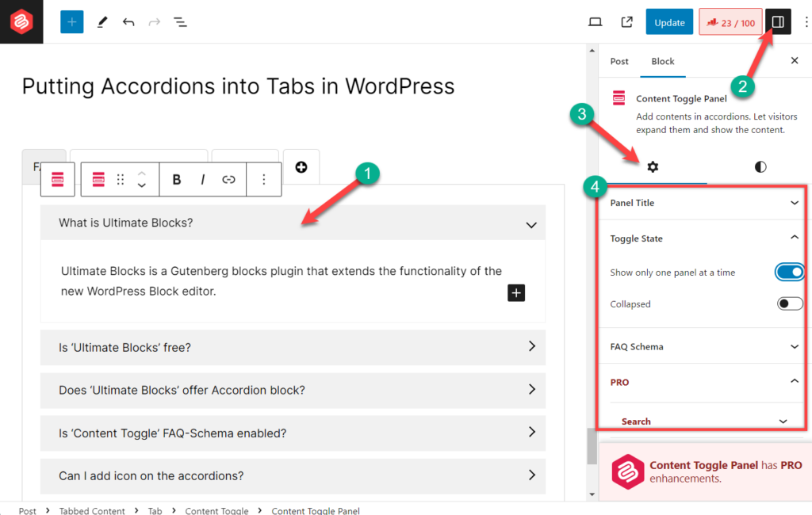This screenshot has height=515, width=812.
Task: Select the Tools icon in the top toolbar
Action: 101,21
